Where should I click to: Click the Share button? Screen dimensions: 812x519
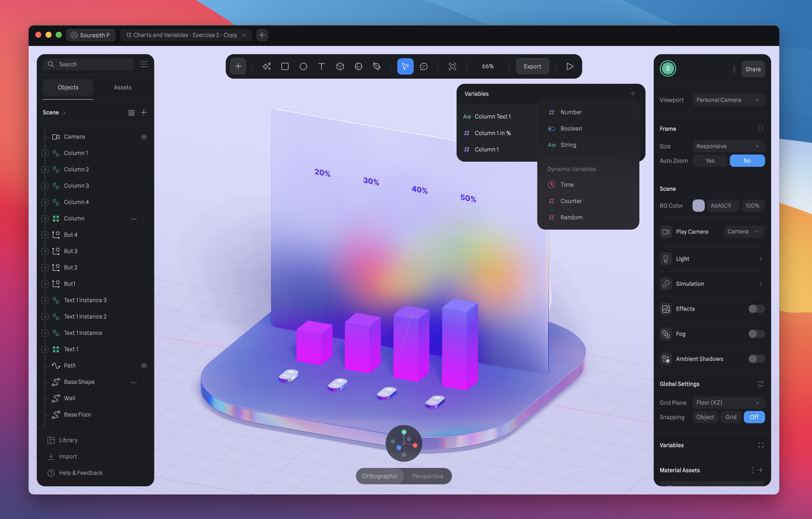coord(753,69)
